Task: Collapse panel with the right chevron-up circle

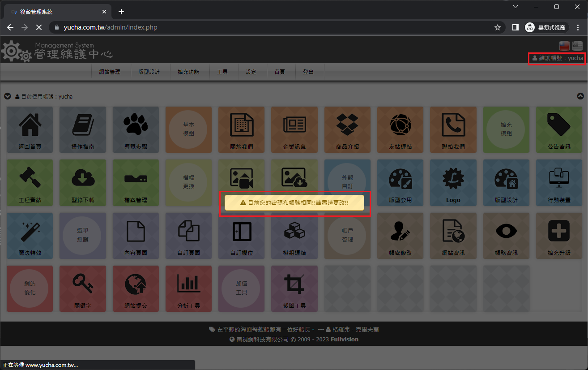Action: pyautogui.click(x=580, y=96)
